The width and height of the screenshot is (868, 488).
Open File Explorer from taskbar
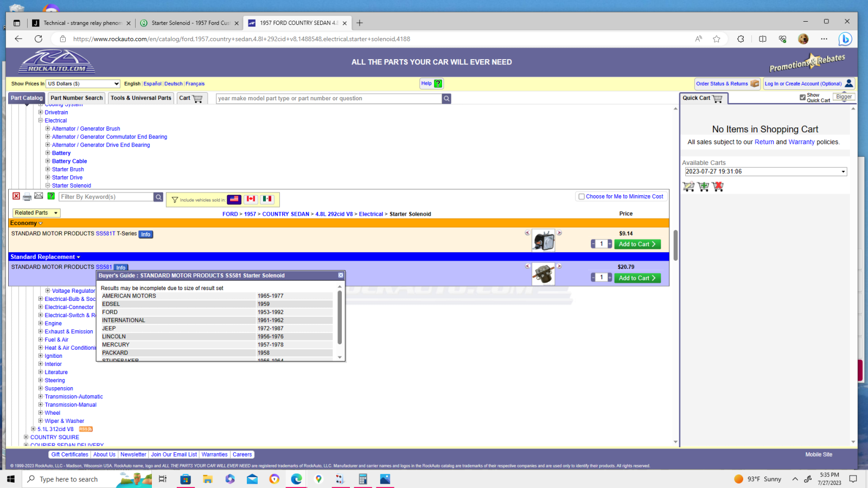pos(208,479)
